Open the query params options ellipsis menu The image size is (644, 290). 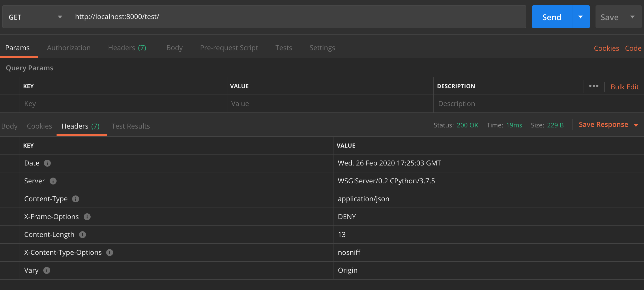point(594,86)
